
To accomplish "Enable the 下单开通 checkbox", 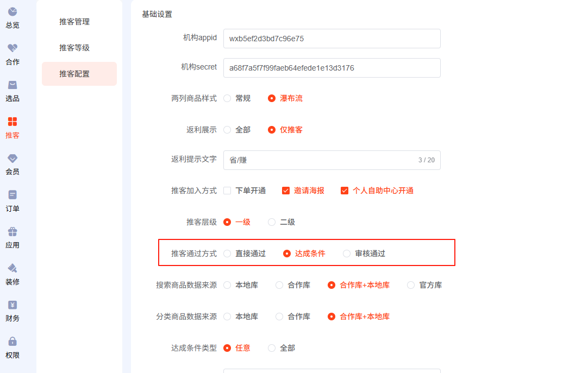I will 227,191.
